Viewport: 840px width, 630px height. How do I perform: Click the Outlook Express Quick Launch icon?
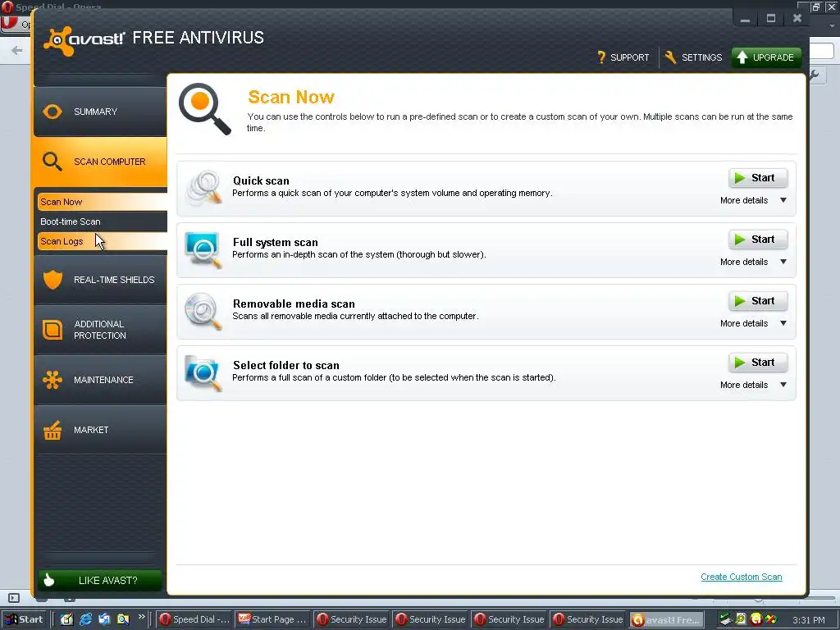[104, 619]
